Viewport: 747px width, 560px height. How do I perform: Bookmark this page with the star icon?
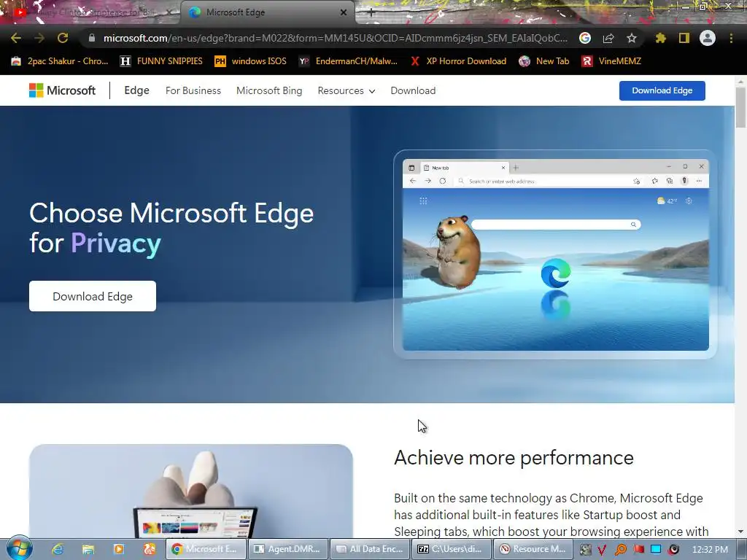tap(632, 38)
